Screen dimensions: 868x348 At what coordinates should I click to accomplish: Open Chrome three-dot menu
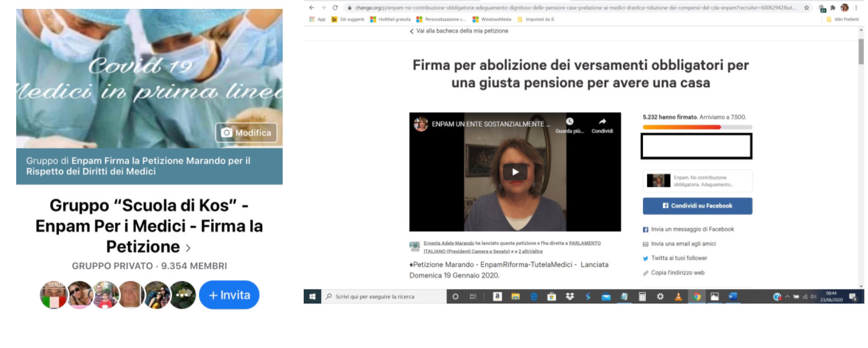tap(857, 8)
